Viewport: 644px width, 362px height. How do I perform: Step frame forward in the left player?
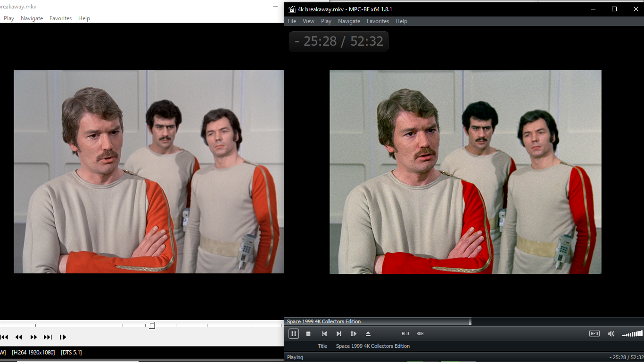tap(63, 337)
